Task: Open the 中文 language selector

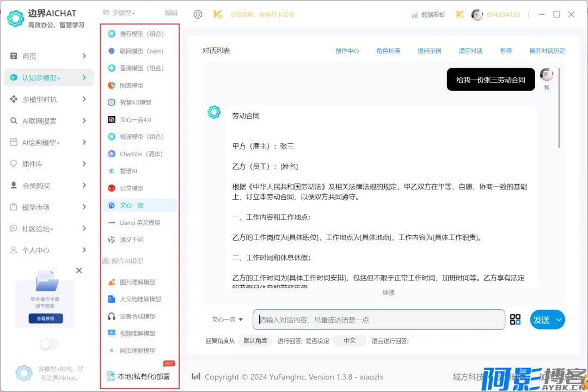Action: 350,341
